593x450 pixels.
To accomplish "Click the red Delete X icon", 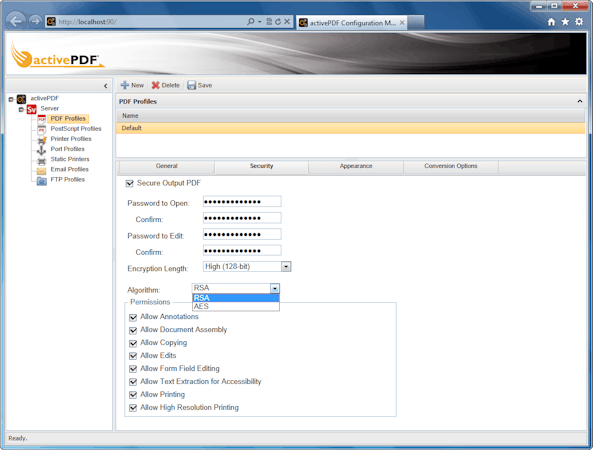I will 155,85.
